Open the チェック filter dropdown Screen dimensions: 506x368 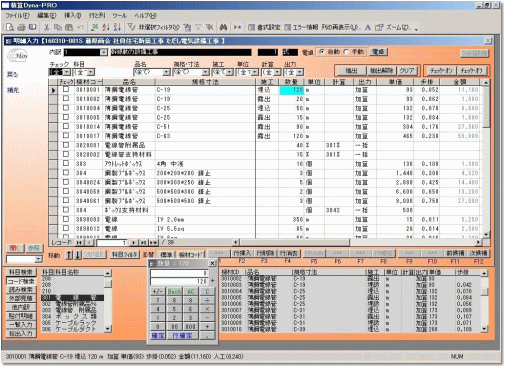(67, 72)
